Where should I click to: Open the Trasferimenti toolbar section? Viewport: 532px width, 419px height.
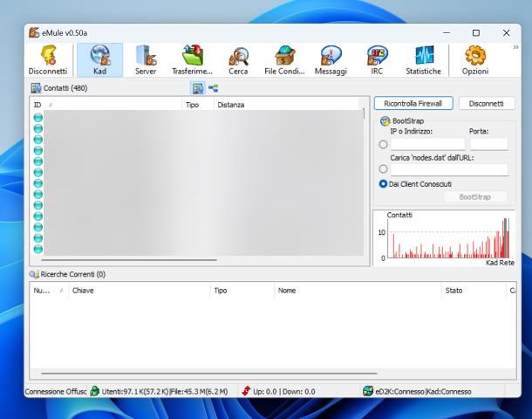192,59
